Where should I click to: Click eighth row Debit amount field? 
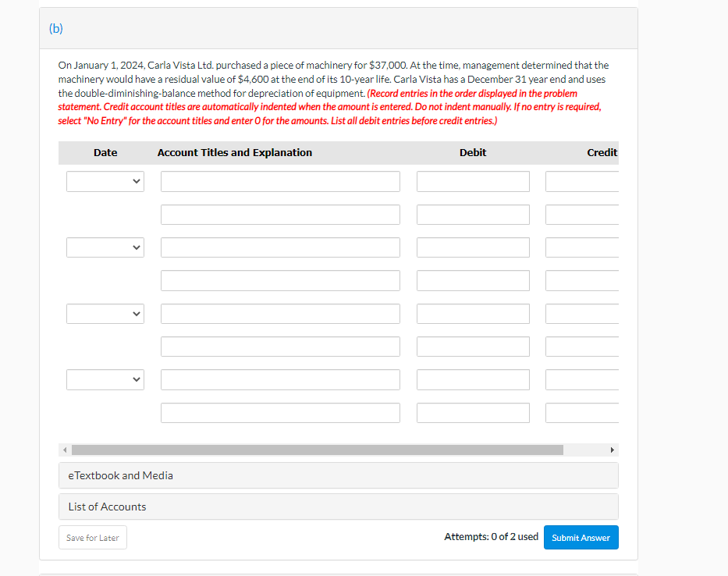pyautogui.click(x=473, y=413)
